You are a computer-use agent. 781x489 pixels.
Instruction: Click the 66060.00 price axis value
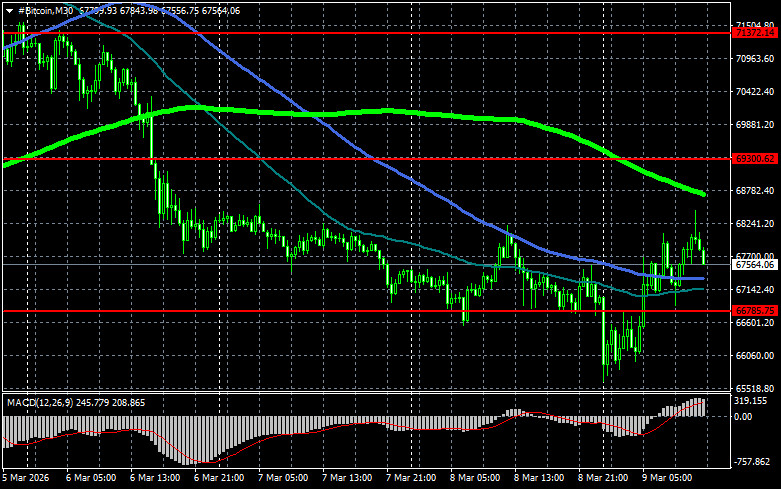tap(755, 356)
